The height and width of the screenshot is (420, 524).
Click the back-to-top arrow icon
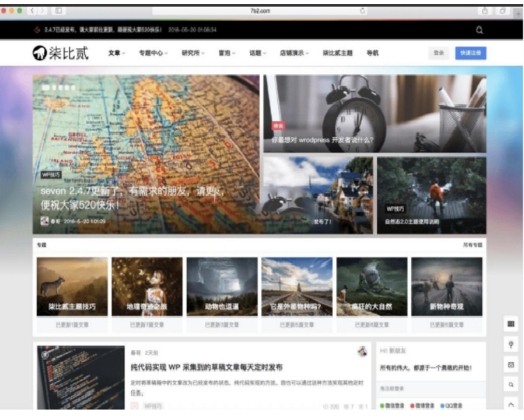(511, 404)
